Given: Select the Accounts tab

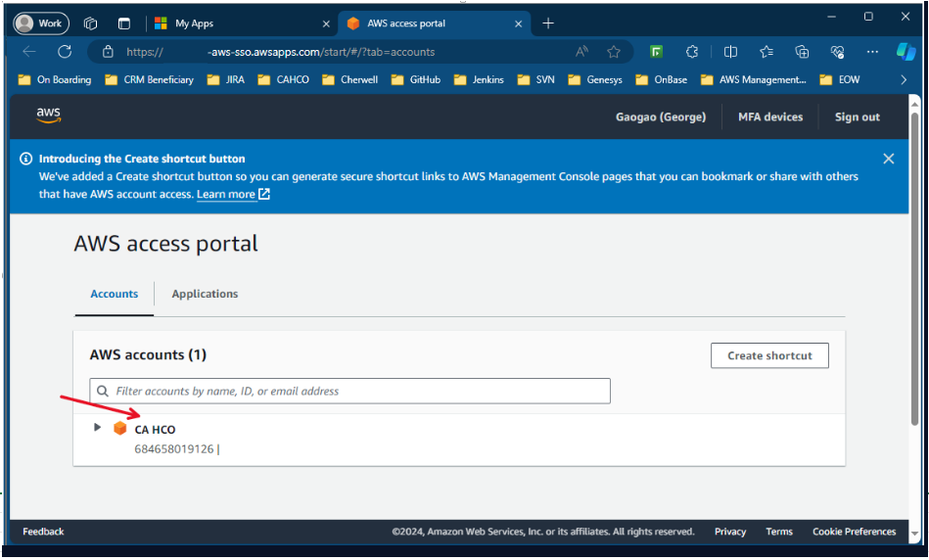Looking at the screenshot, I should coord(114,294).
